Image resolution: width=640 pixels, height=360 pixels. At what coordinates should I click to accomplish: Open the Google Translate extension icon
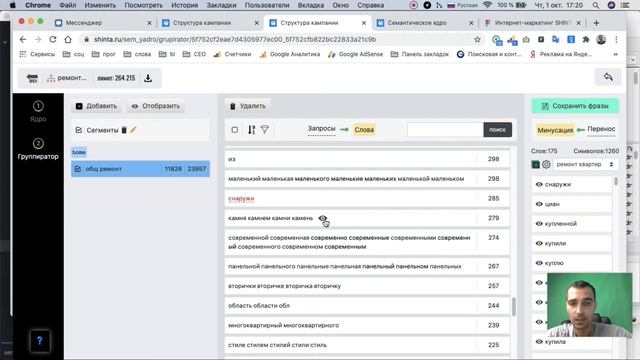tap(556, 40)
